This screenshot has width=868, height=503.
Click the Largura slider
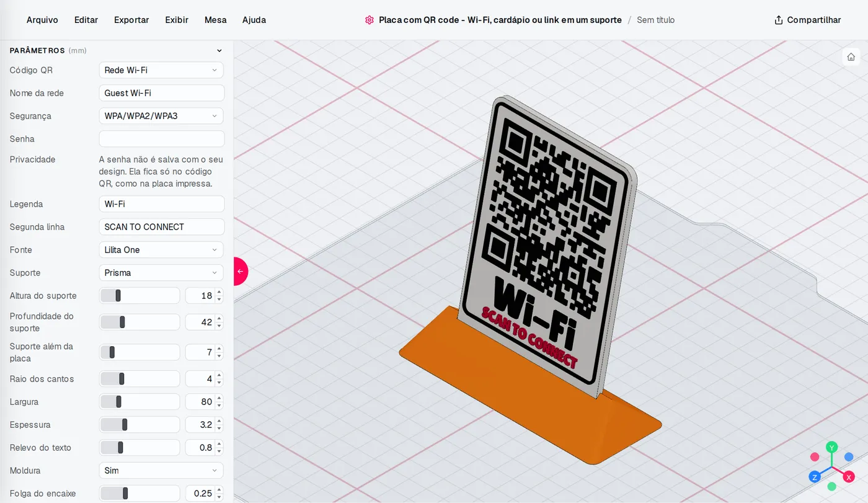pyautogui.click(x=139, y=402)
